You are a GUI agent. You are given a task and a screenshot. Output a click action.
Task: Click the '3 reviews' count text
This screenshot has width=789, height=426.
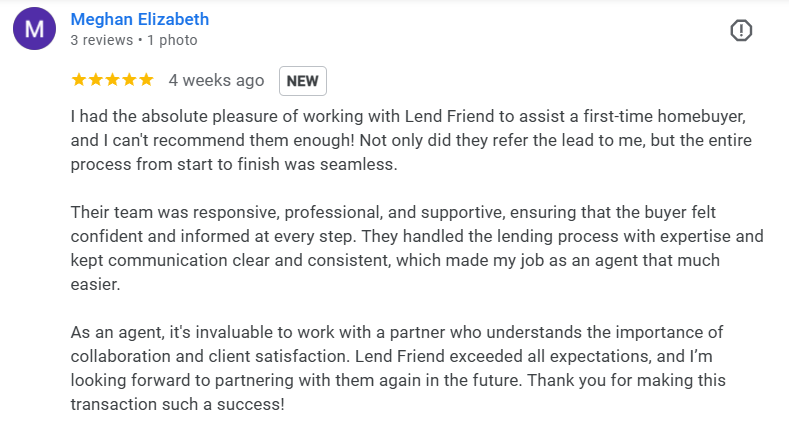click(x=102, y=40)
